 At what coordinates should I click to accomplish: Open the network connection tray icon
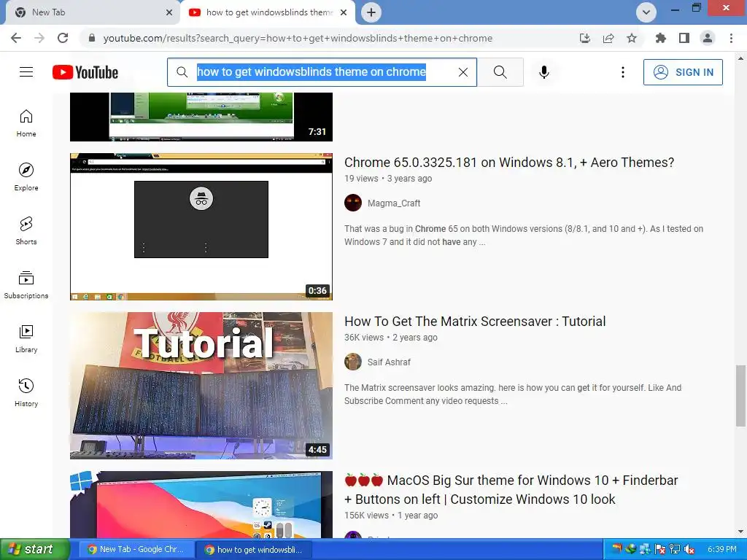675,550
